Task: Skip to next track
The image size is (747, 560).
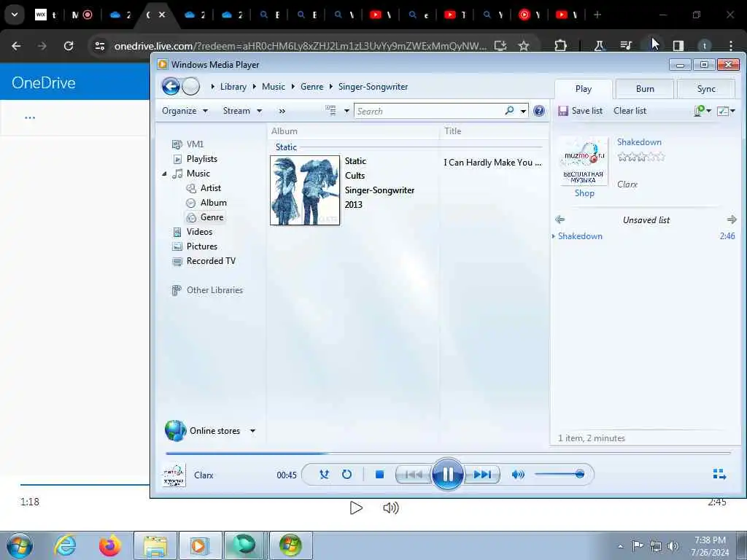Action: click(x=482, y=474)
